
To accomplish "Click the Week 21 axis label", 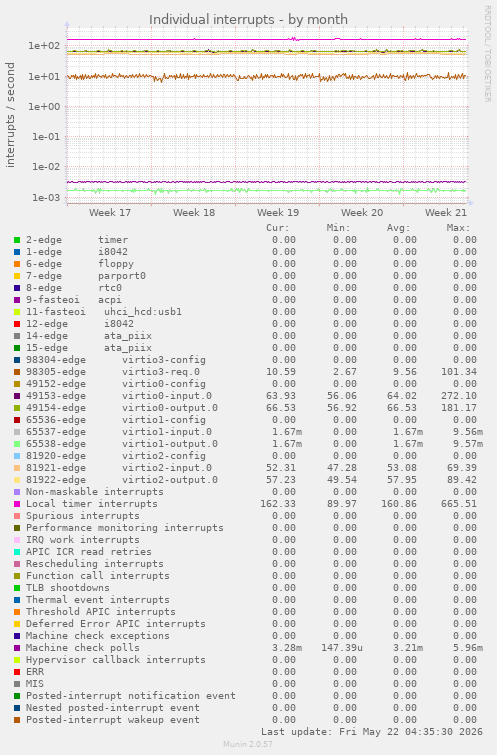I will [446, 212].
